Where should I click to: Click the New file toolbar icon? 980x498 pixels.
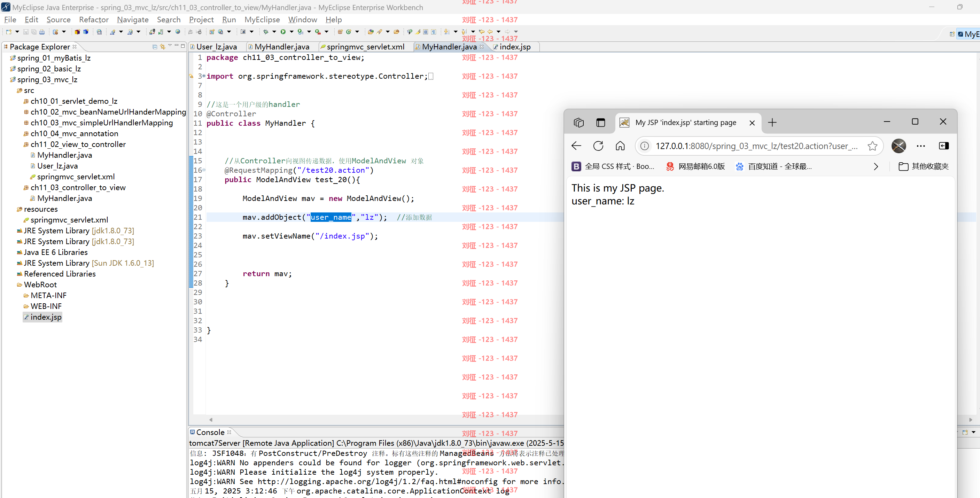pos(8,32)
